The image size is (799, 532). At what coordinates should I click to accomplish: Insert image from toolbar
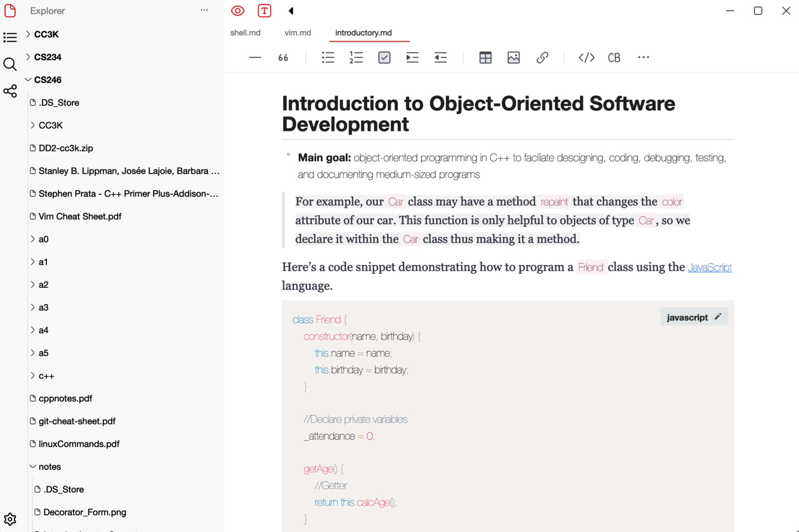point(514,57)
